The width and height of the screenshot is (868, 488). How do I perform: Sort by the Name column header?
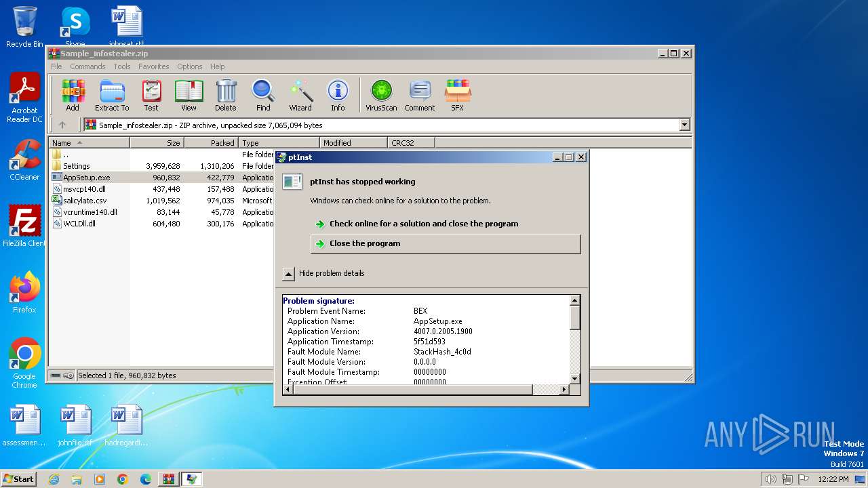89,143
